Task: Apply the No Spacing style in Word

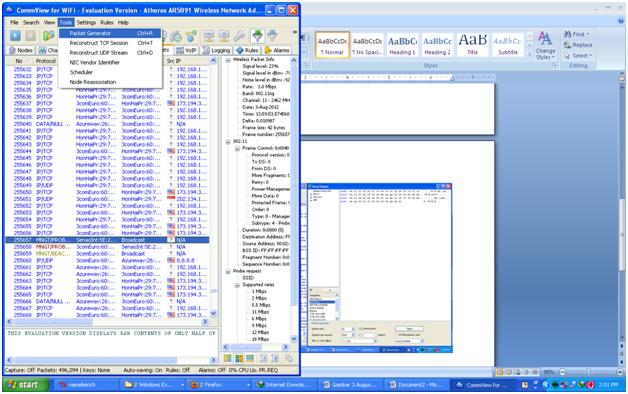Action: pos(367,45)
